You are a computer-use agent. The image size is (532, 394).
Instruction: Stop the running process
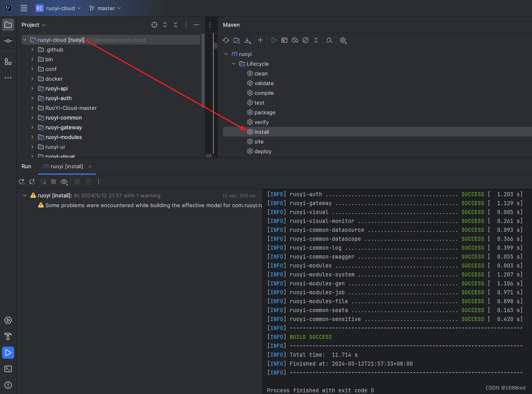53,182
